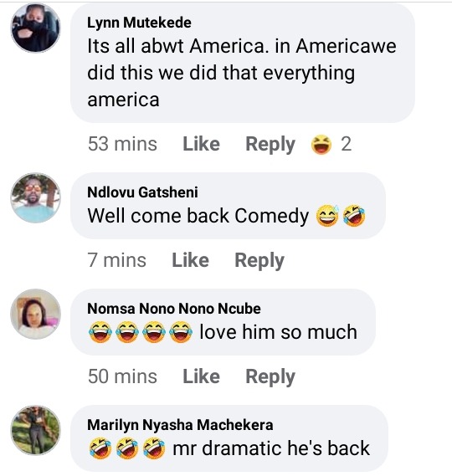Open Marilyn Nyasha Machekera name link
The height and width of the screenshot is (476, 452).
[x=180, y=425]
